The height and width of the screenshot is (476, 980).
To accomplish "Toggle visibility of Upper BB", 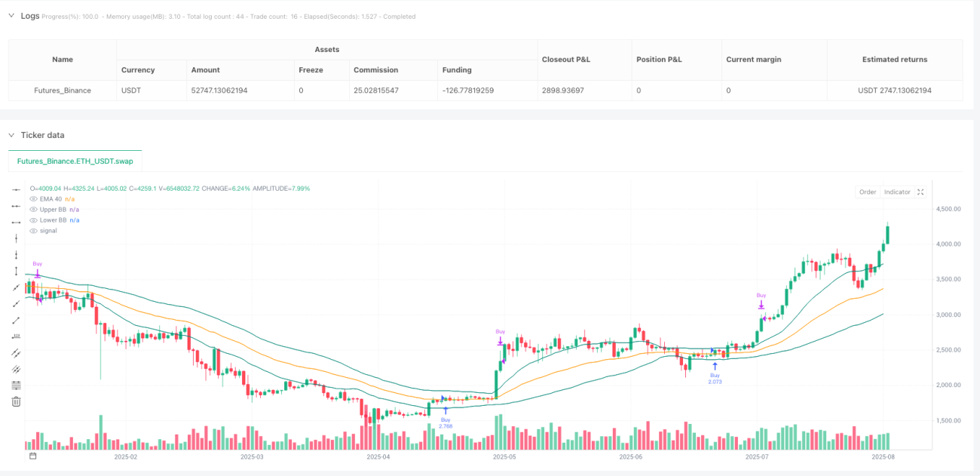I will pyautogui.click(x=32, y=209).
